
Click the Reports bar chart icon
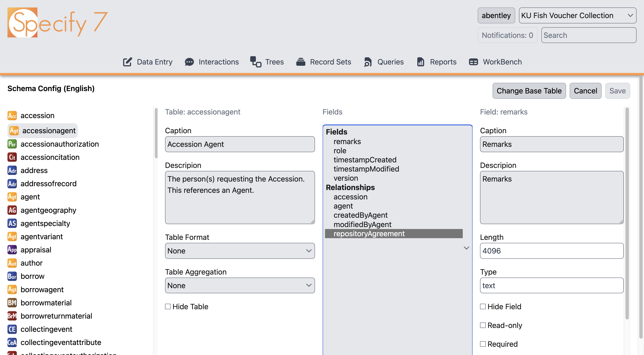click(x=420, y=62)
